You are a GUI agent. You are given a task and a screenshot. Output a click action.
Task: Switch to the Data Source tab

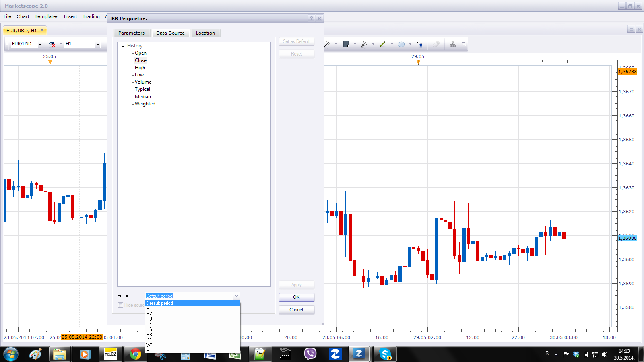[171, 33]
